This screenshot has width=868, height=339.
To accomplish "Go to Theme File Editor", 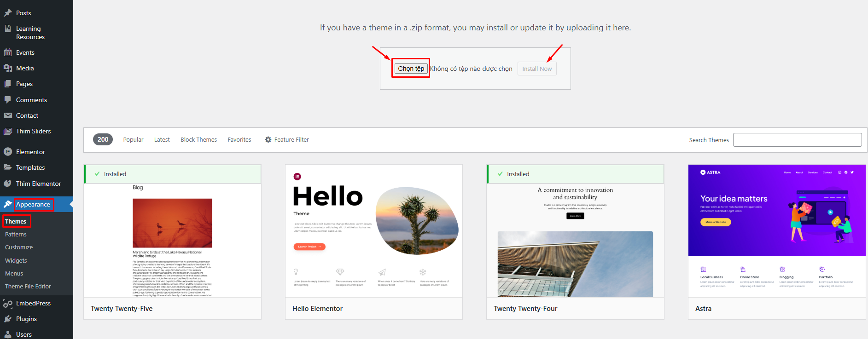I will (28, 286).
